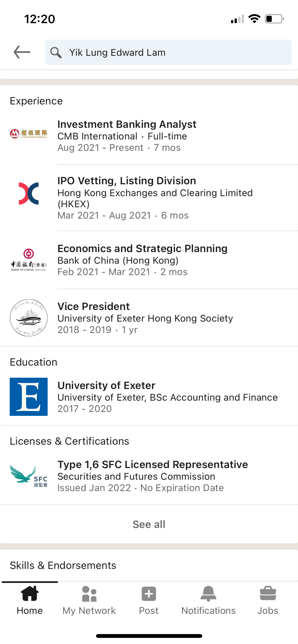Open the CMB International company logo

point(29,134)
